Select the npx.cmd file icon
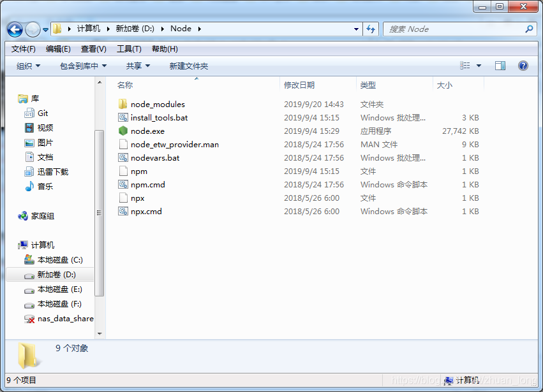Screen dimensions: 543x392 [123, 211]
